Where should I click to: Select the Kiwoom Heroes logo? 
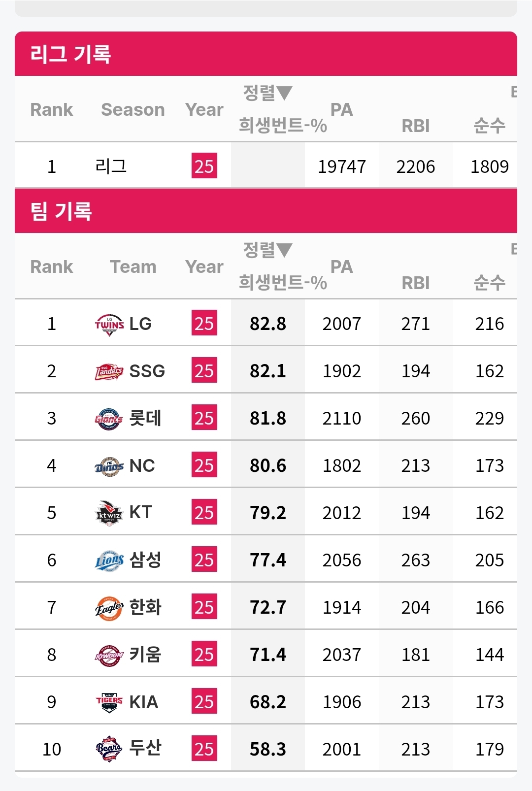[x=109, y=655]
